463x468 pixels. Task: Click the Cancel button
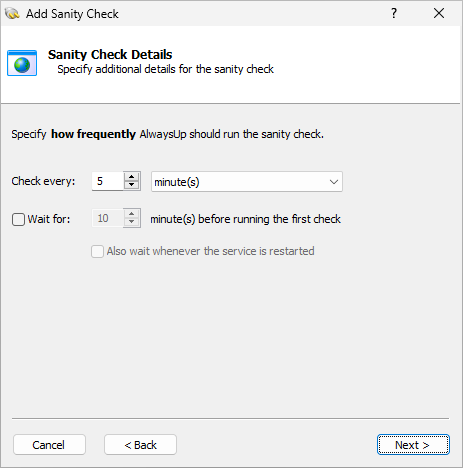(x=49, y=445)
